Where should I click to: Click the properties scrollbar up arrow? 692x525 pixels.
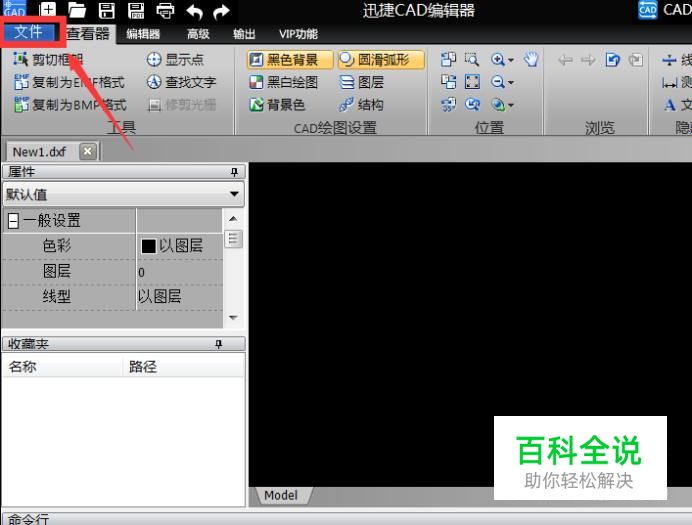point(233,219)
